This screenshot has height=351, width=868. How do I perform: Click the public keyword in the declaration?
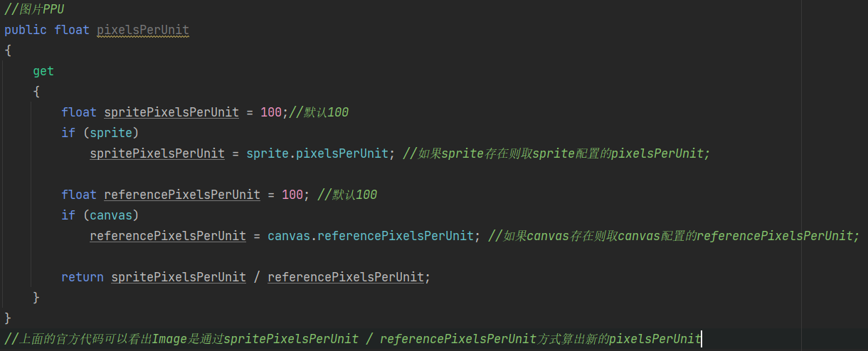[x=26, y=30]
